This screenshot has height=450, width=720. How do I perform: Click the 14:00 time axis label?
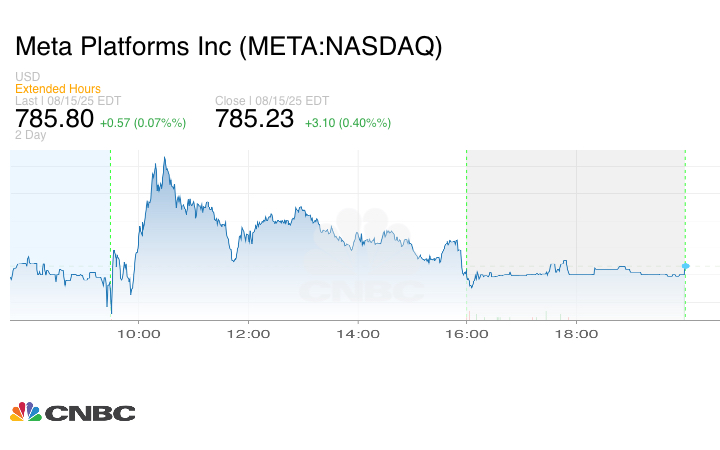(x=358, y=335)
